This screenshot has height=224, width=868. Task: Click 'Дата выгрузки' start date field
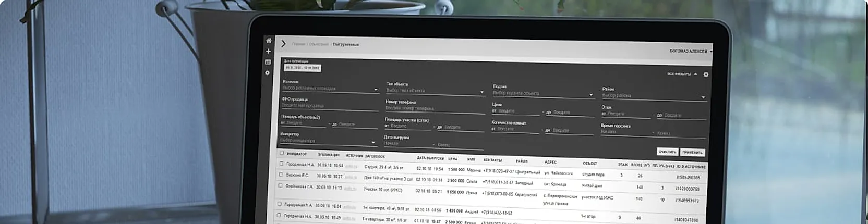(x=407, y=143)
